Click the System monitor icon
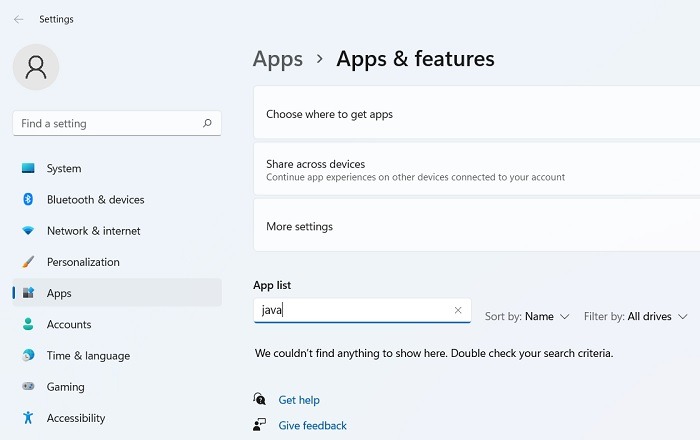 point(28,169)
